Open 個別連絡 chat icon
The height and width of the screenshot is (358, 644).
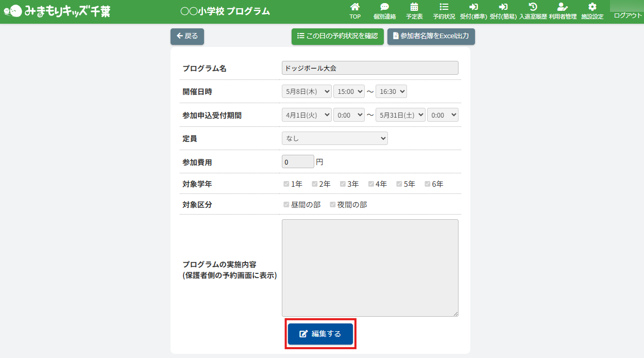point(384,7)
